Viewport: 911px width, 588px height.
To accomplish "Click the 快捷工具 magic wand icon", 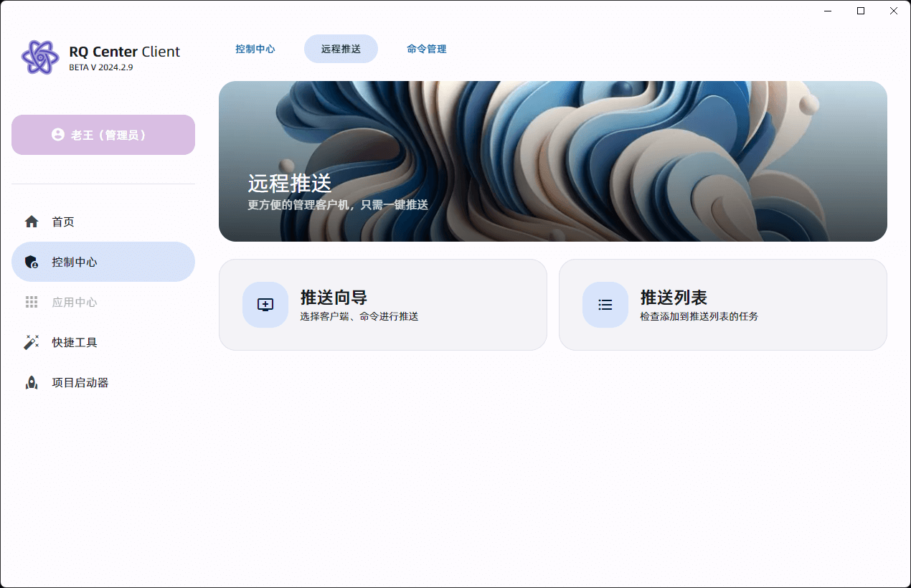I will coord(32,342).
